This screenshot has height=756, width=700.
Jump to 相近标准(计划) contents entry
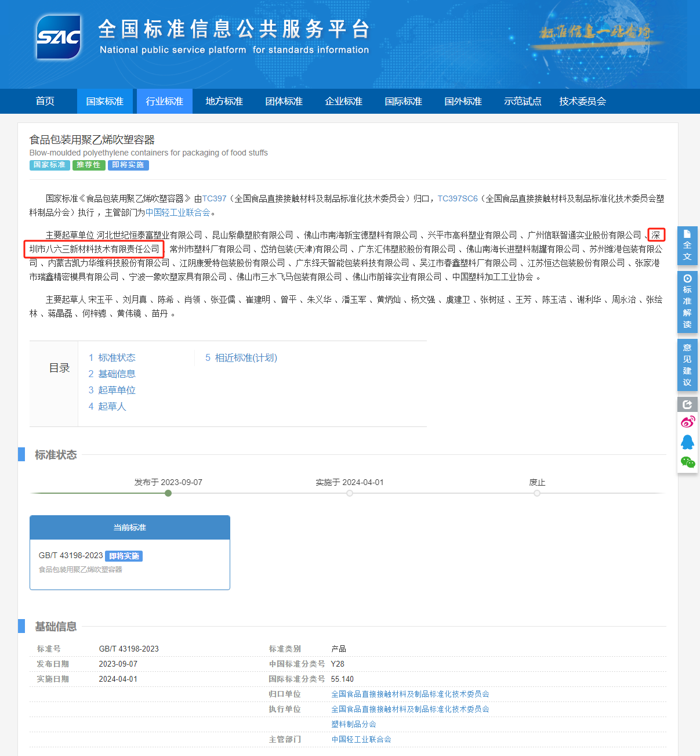(241, 357)
